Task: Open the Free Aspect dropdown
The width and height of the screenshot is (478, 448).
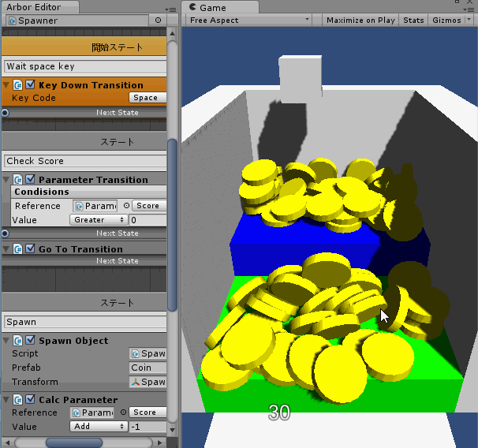Action: tap(248, 21)
